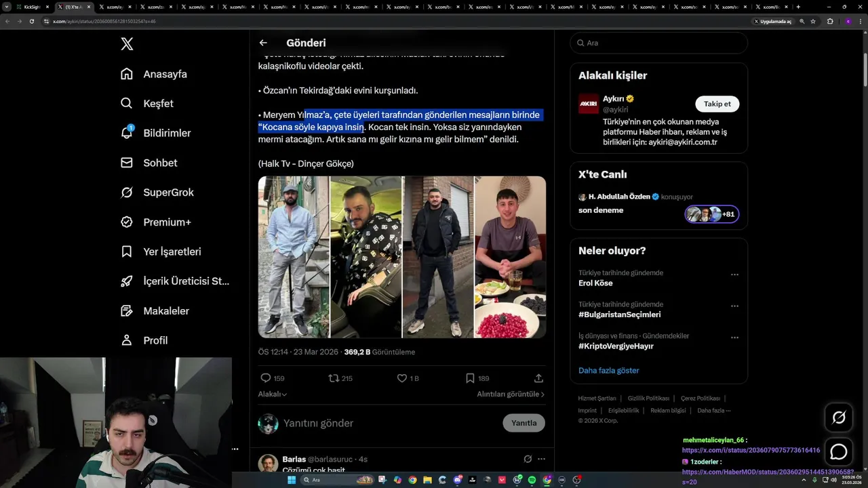This screenshot has width=868, height=488.
Task: Open Gizlilik Politikası footer link
Action: pos(648,399)
